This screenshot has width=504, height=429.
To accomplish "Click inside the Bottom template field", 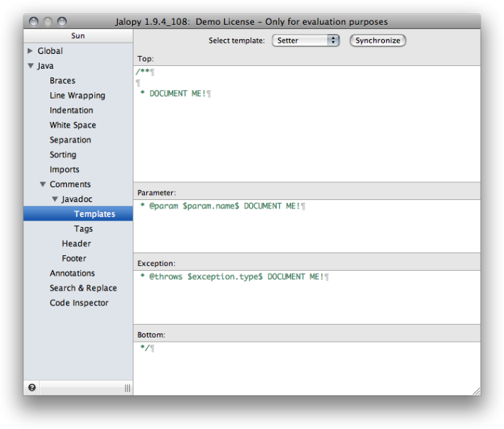I will (307, 368).
